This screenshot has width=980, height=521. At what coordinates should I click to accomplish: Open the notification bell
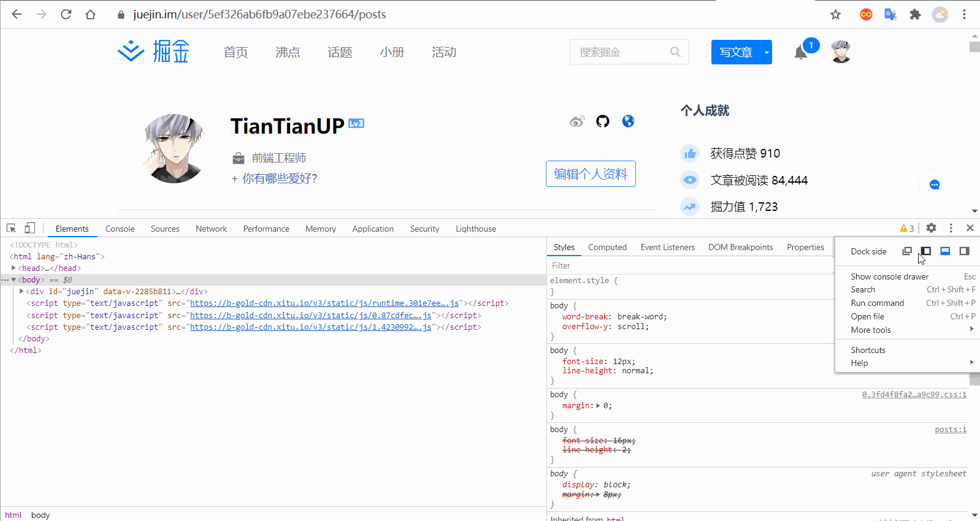coord(800,53)
